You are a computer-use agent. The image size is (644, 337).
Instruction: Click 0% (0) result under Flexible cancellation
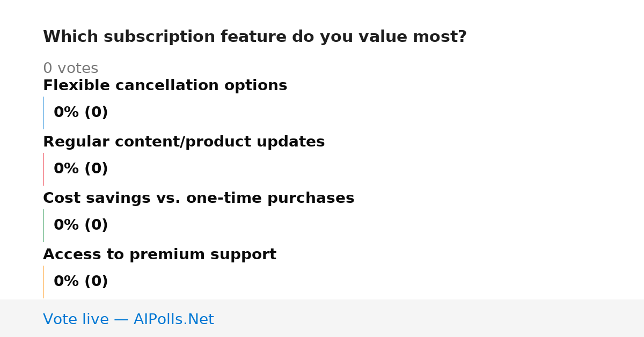pyautogui.click(x=80, y=113)
